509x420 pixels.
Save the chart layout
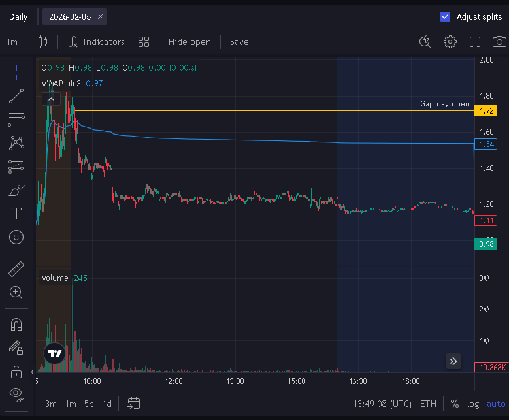point(239,42)
